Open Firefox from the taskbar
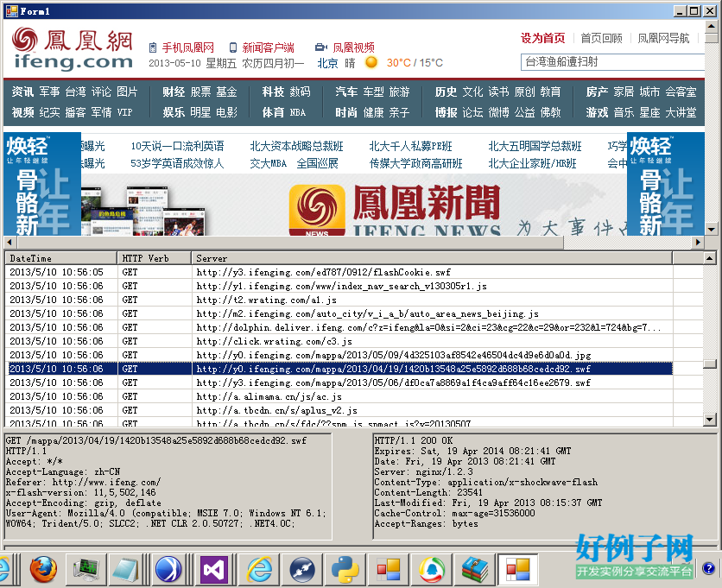The height and width of the screenshot is (588, 722). [x=44, y=569]
